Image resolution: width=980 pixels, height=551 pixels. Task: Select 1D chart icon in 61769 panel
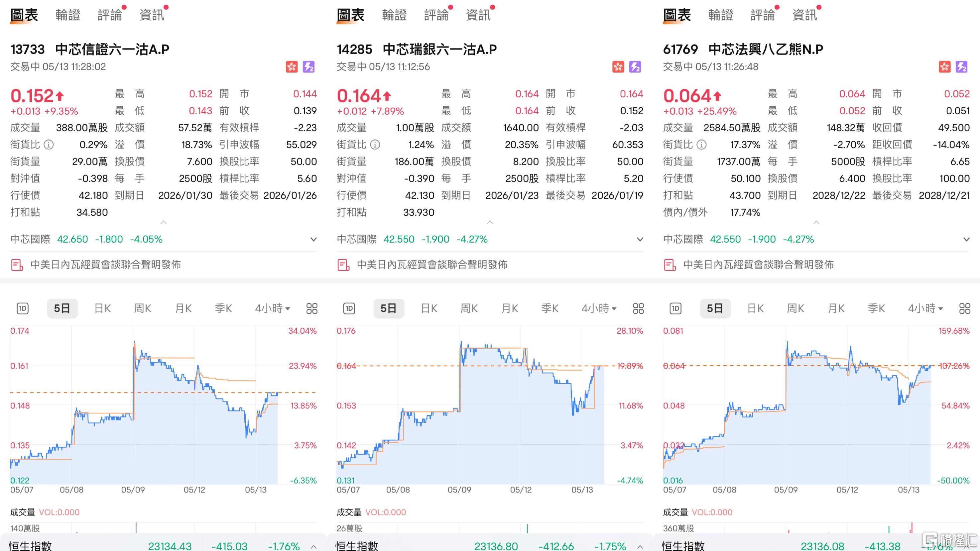(675, 308)
